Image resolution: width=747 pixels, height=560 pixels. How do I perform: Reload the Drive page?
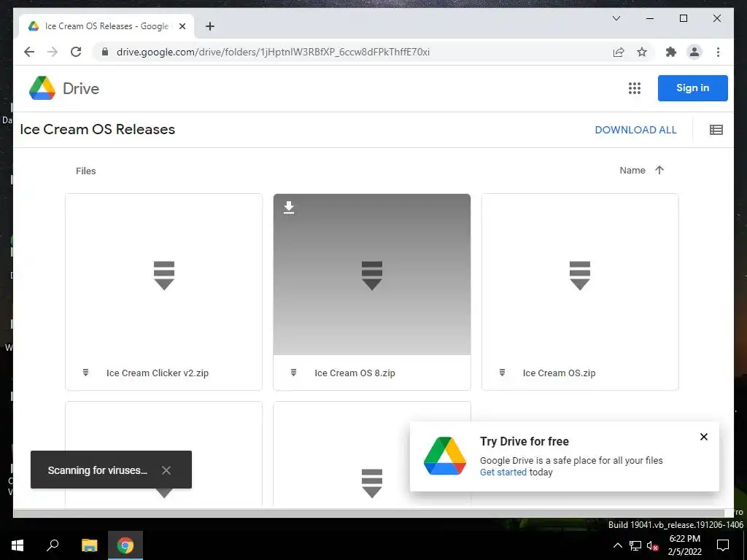pos(76,52)
